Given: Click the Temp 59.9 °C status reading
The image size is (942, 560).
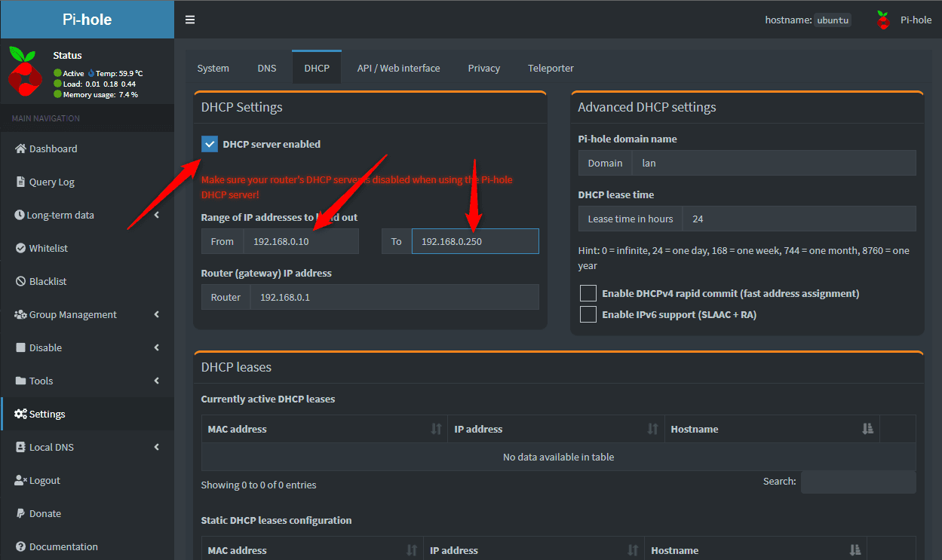Looking at the screenshot, I should [x=115, y=73].
